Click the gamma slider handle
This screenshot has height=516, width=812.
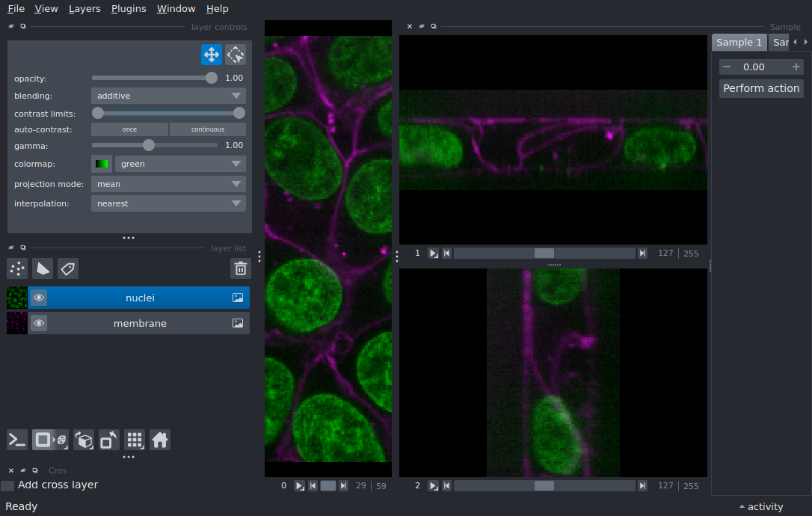click(149, 145)
